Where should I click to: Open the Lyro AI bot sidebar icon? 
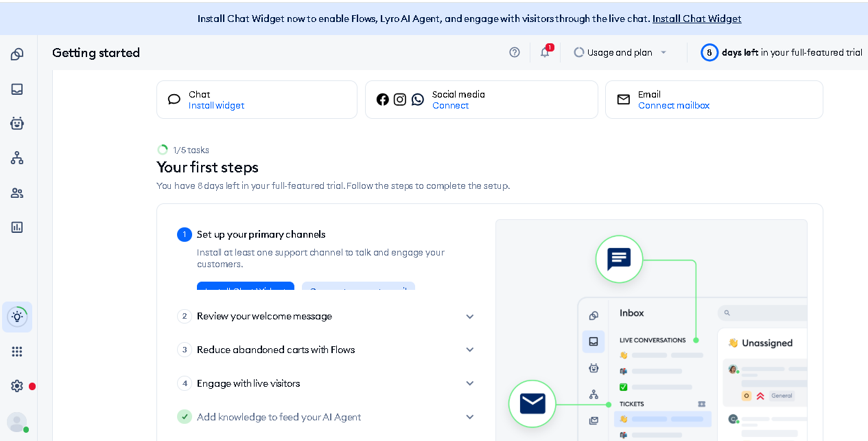tap(17, 123)
